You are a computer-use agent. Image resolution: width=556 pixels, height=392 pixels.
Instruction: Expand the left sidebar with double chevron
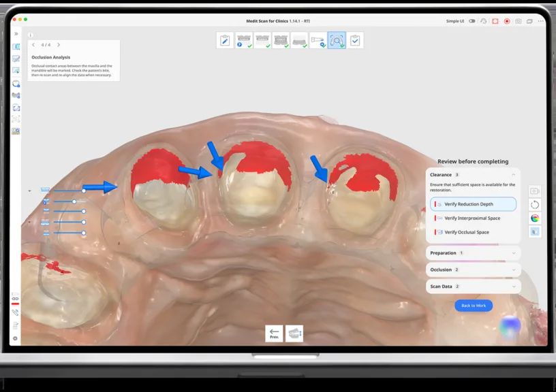pos(16,33)
